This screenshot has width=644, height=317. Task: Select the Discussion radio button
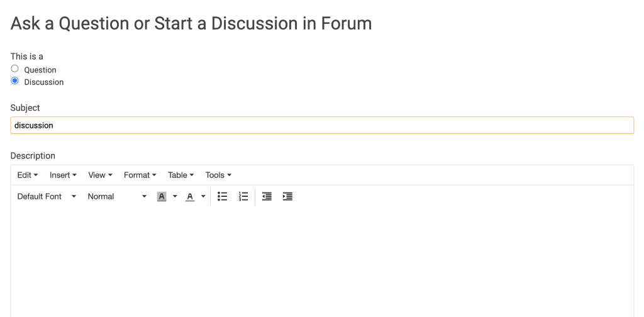[15, 81]
